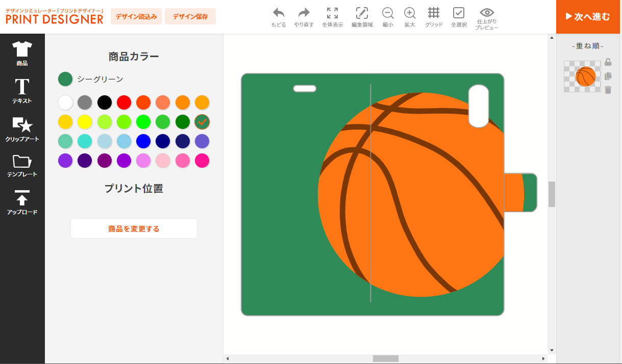Choose the black color swatch

(x=105, y=102)
